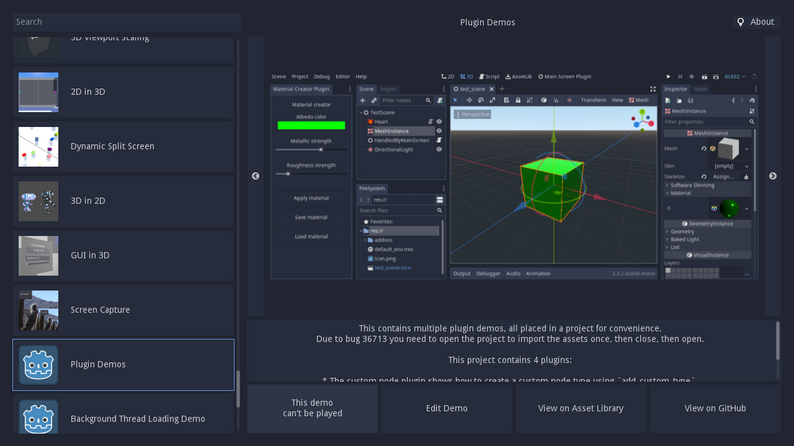This screenshot has height=446, width=794.
Task: Click the description text scrollbar
Action: 778,341
